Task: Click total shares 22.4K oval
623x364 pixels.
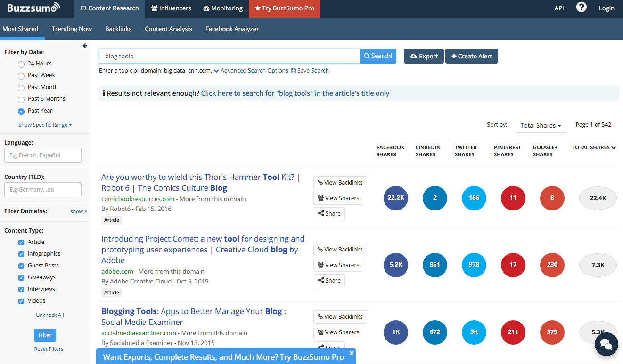Action: (598, 198)
